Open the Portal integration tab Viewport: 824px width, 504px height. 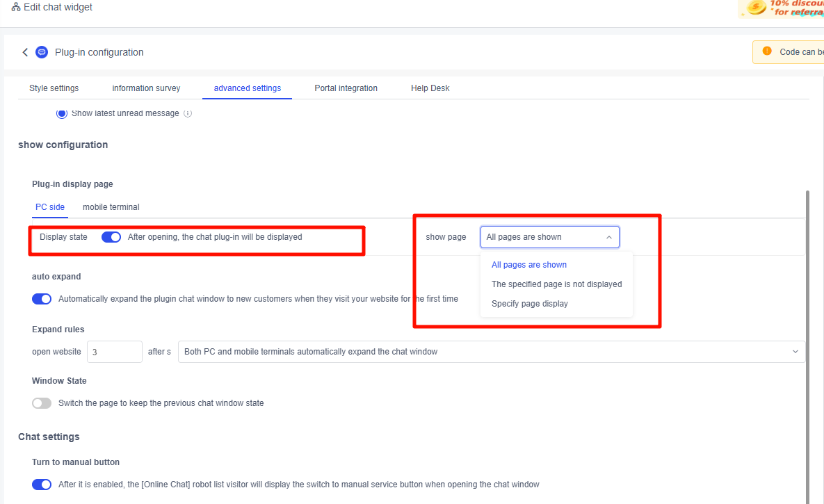point(346,88)
